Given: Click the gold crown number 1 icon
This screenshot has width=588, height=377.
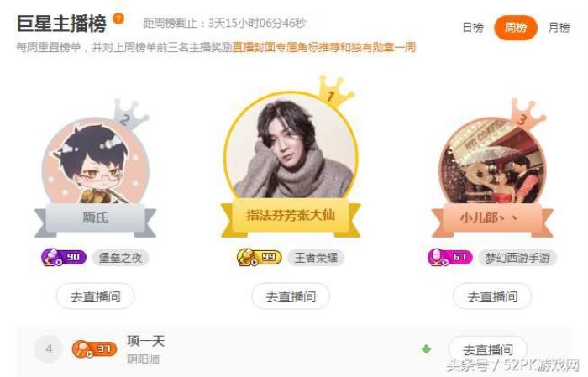Looking at the screenshot, I should coord(334,91).
